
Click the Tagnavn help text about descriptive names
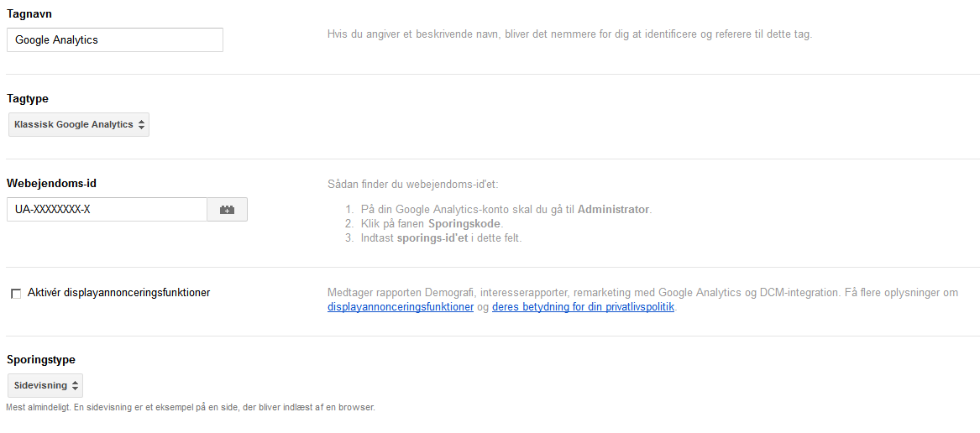tap(569, 35)
